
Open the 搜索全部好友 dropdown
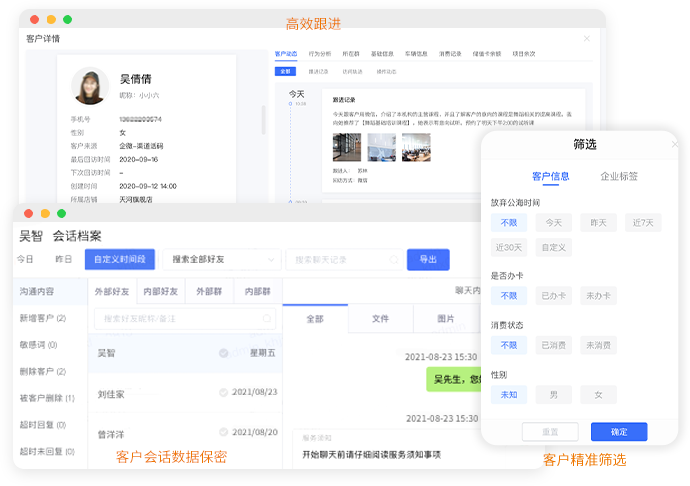pos(222,259)
